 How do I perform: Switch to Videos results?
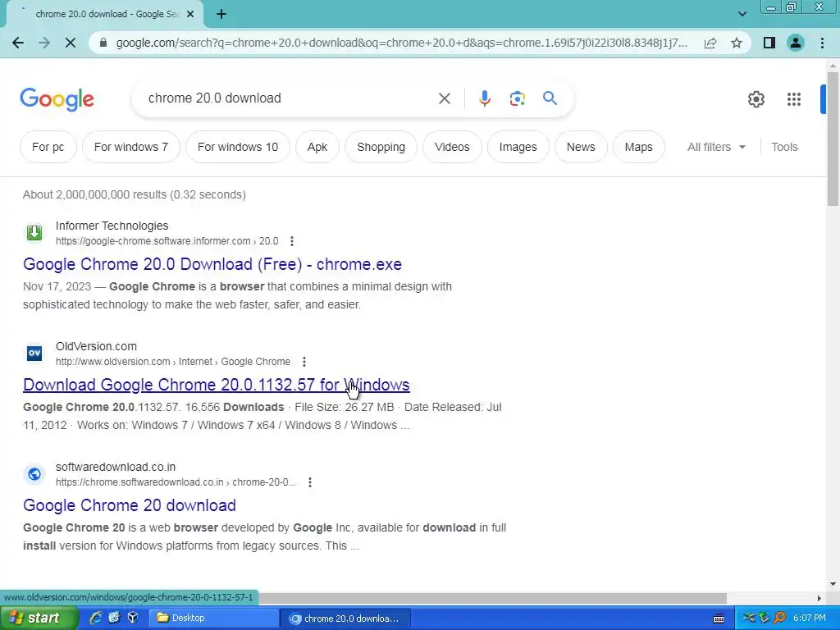[452, 147]
